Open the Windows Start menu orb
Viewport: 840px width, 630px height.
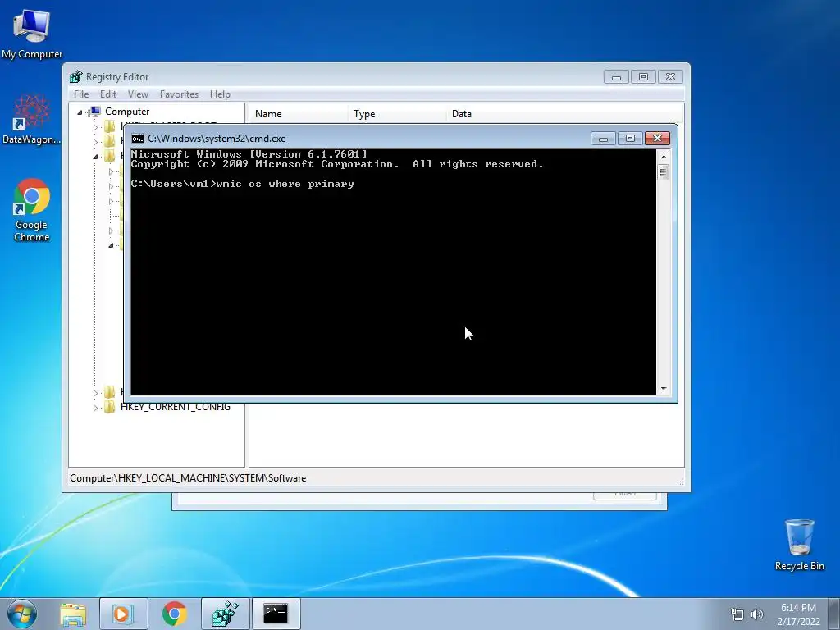[22, 614]
